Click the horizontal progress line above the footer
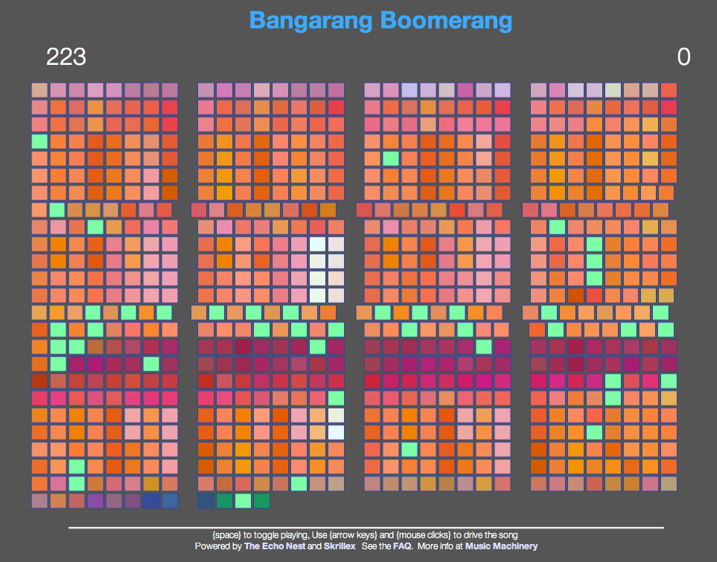 pyautogui.click(x=366, y=526)
